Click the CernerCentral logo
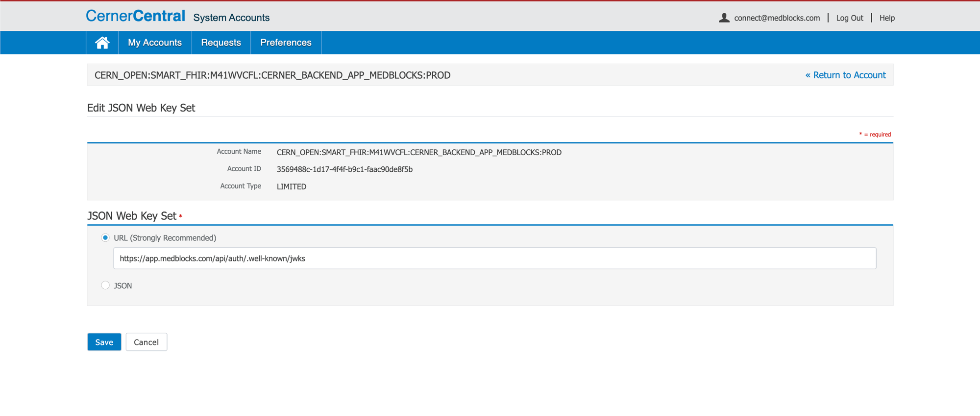Screen dimensions: 980x416 coord(136,16)
